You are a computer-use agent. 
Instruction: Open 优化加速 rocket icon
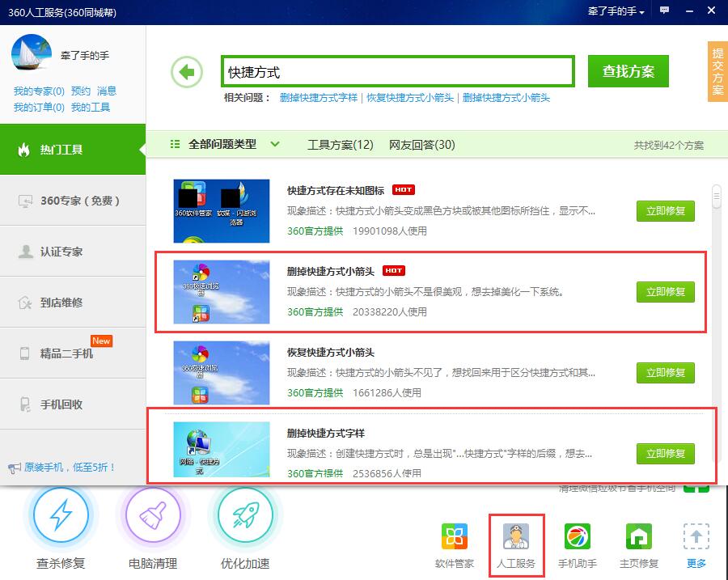pyautogui.click(x=245, y=514)
